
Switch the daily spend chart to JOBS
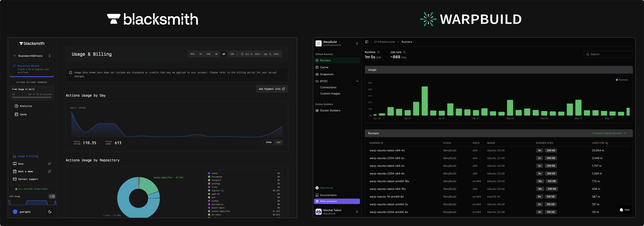278,142
